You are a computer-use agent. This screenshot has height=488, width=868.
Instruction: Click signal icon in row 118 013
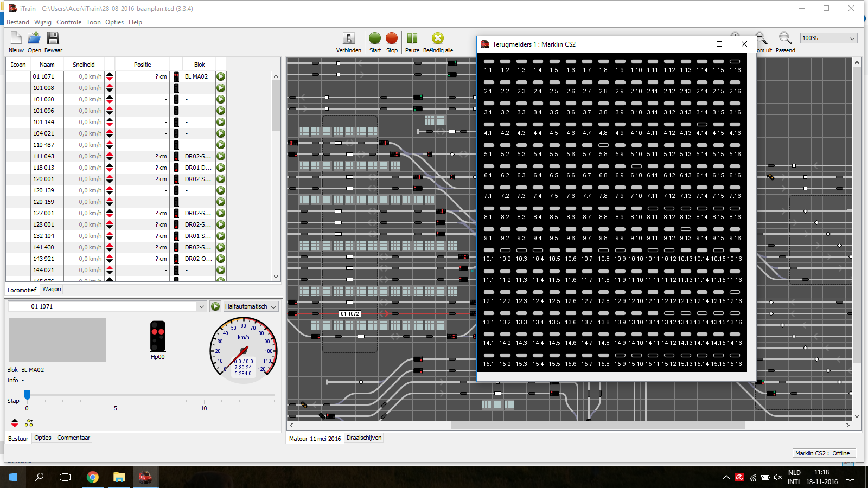(176, 168)
